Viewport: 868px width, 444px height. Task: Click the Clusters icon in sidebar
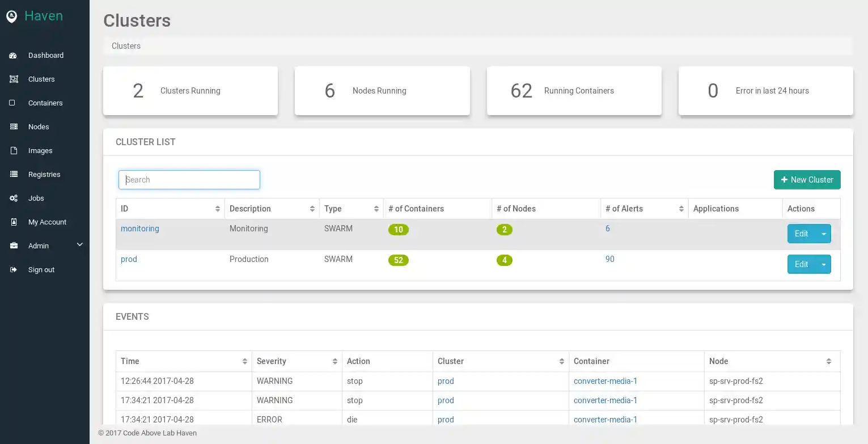(x=13, y=79)
